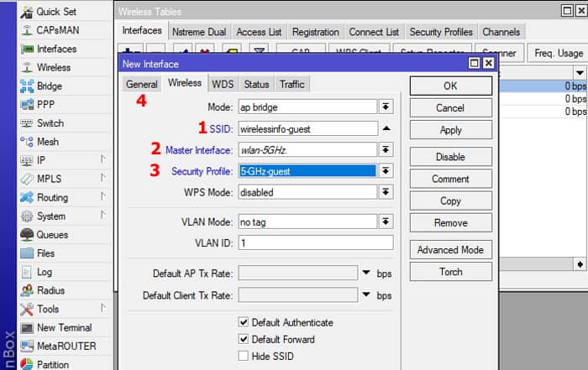Click the Files folder icon
588x370 pixels.
27,253
